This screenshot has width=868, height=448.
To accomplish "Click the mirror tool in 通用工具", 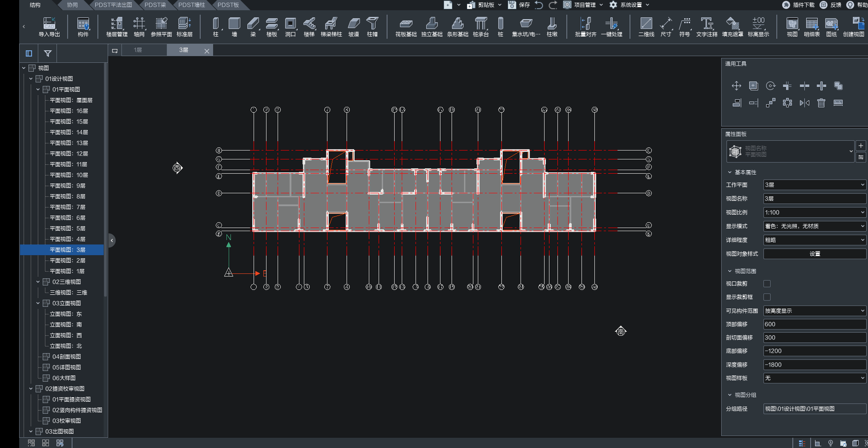I will click(804, 103).
